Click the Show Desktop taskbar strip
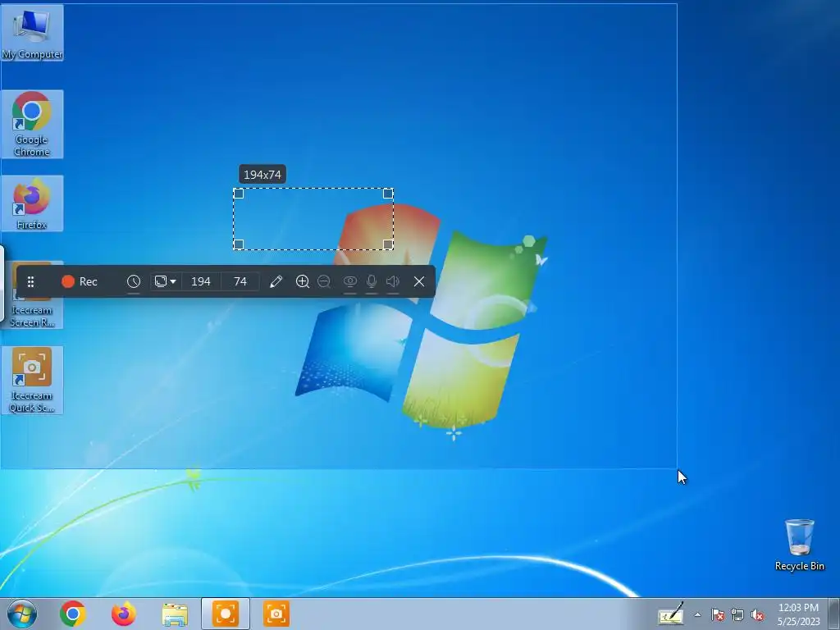Viewport: 840px width, 630px height. [834, 614]
